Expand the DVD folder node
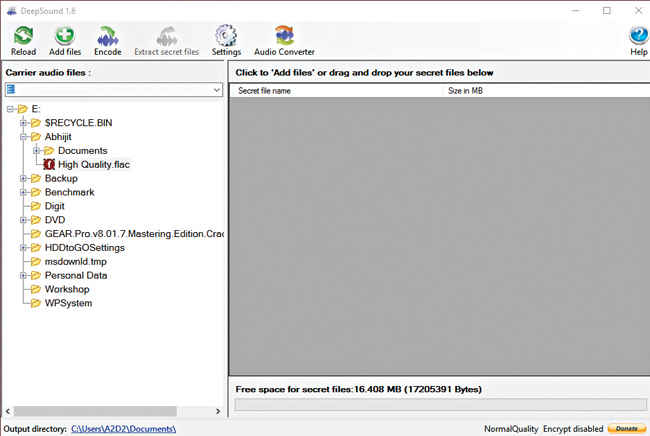The width and height of the screenshot is (650, 436). [x=23, y=220]
